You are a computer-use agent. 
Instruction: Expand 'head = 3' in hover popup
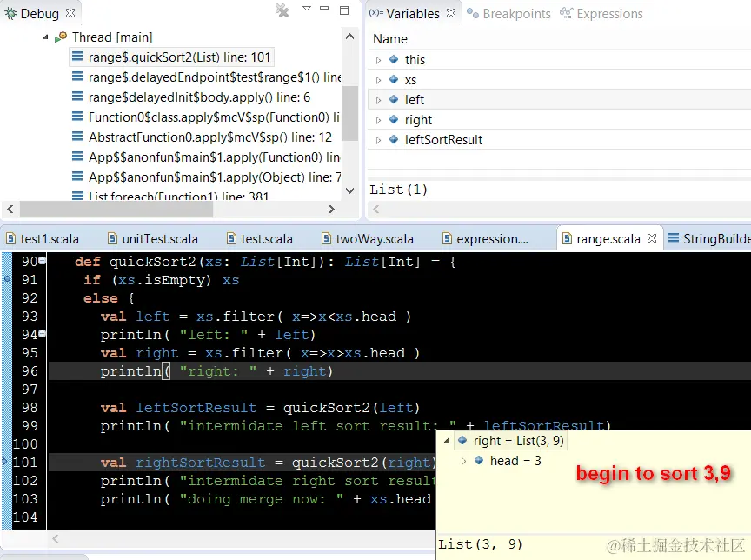[x=463, y=461]
